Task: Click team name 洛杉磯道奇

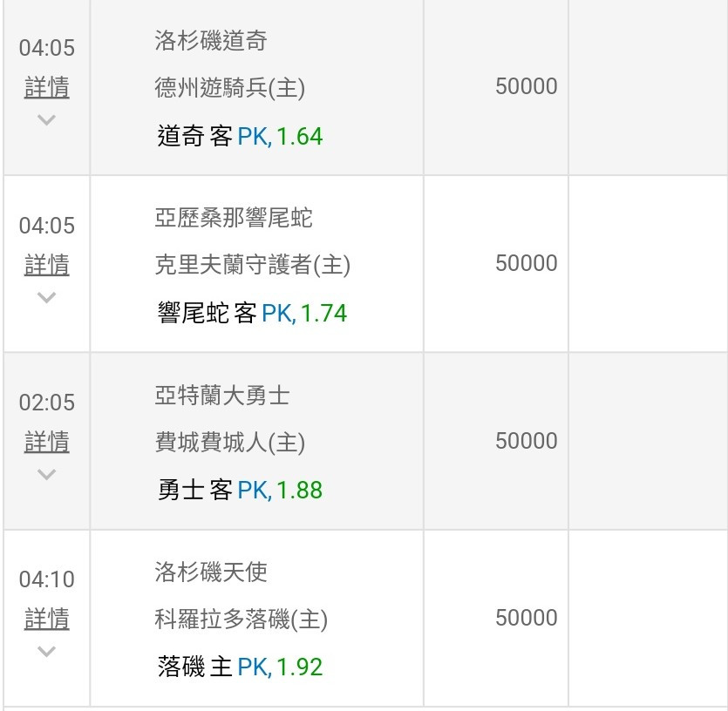Action: (x=211, y=40)
